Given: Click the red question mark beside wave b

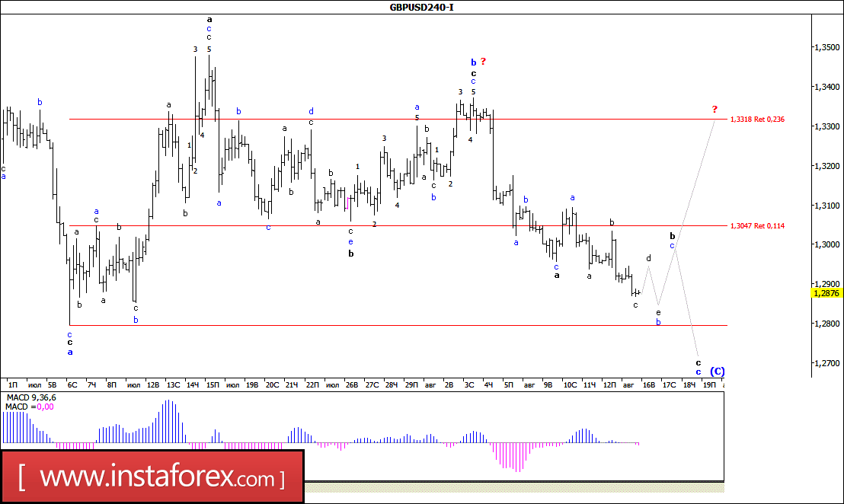Looking at the screenshot, I should click(x=484, y=62).
